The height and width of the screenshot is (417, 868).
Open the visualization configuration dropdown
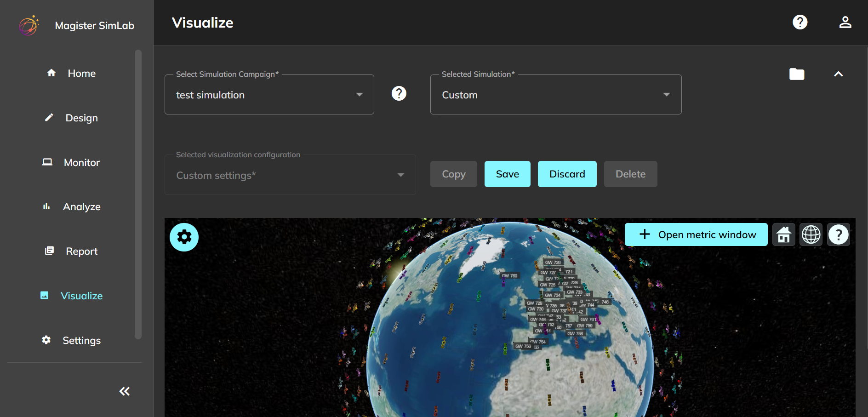290,175
